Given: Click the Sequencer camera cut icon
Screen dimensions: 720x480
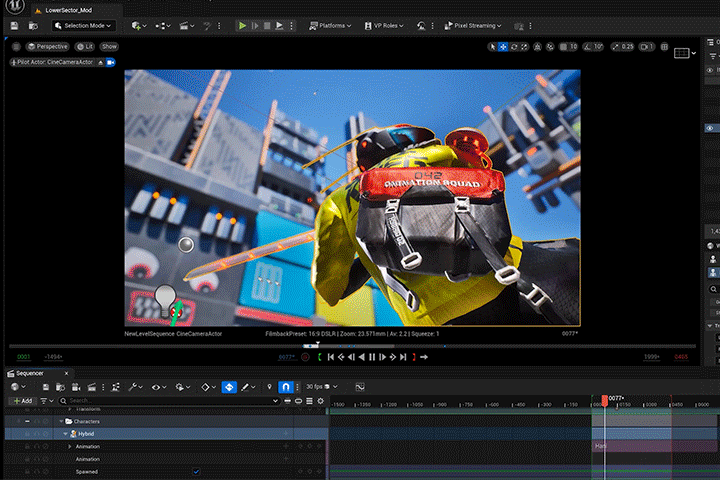Looking at the screenshot, I should (x=76, y=387).
